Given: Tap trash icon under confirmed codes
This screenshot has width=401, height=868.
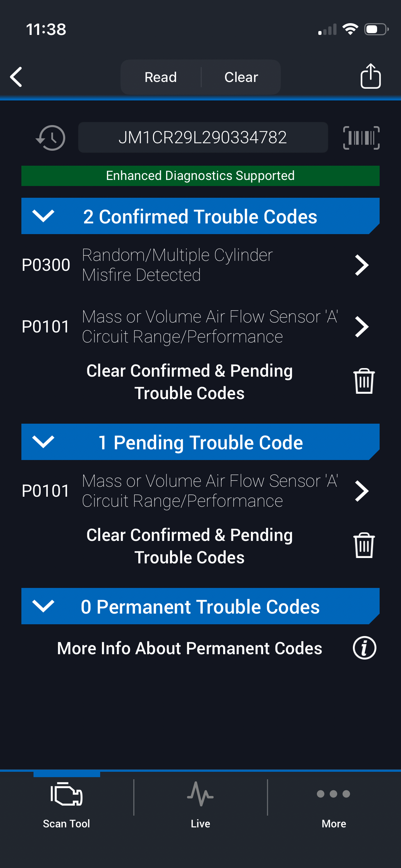Looking at the screenshot, I should pos(364,381).
